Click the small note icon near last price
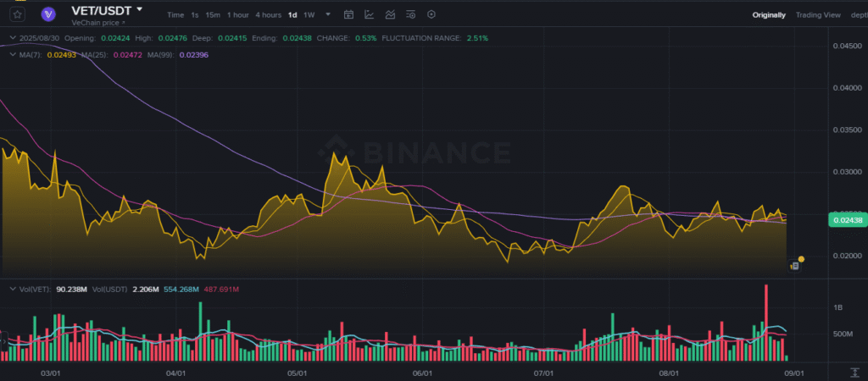 (794, 266)
